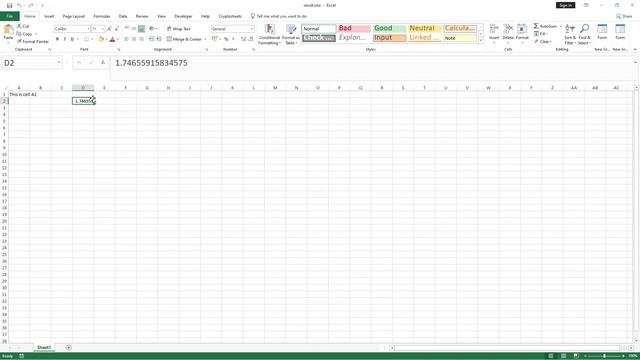
Task: Click the AutoSum button
Action: (x=545, y=26)
